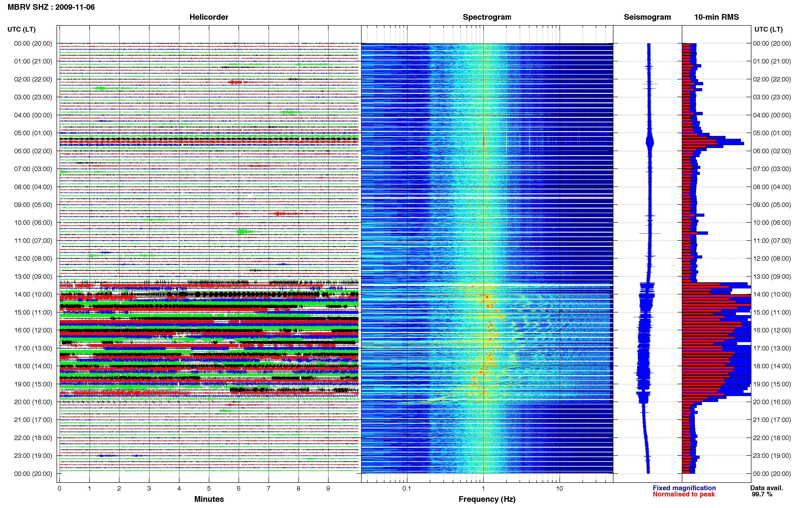Click the 'Minutes' axis label
Image resolution: width=812 pixels, height=508 pixels.
pyautogui.click(x=209, y=499)
